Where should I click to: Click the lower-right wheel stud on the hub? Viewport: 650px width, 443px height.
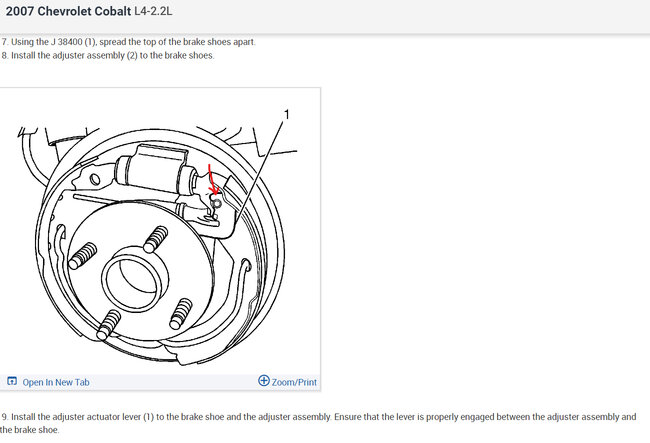point(181,314)
